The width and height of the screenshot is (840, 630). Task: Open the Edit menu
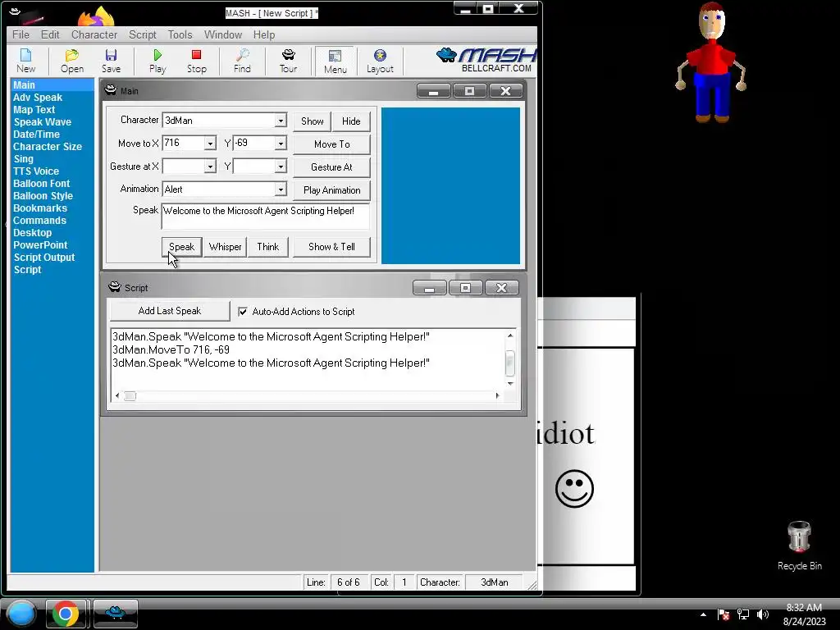[50, 34]
